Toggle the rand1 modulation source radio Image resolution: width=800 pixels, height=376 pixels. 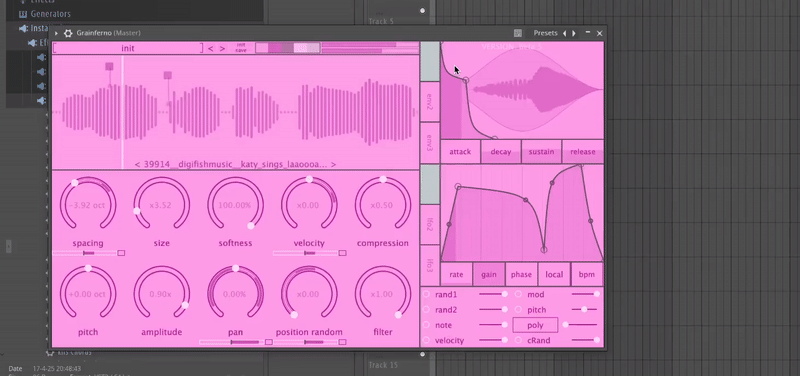pyautogui.click(x=426, y=294)
